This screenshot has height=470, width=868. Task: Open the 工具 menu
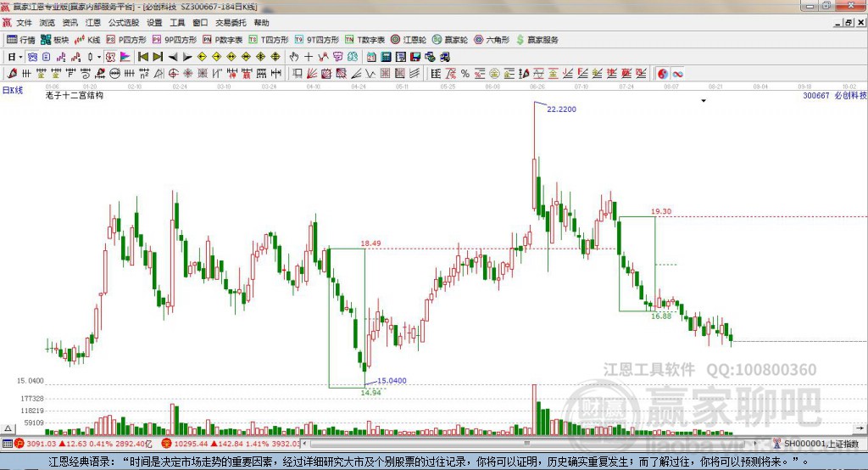pyautogui.click(x=177, y=23)
